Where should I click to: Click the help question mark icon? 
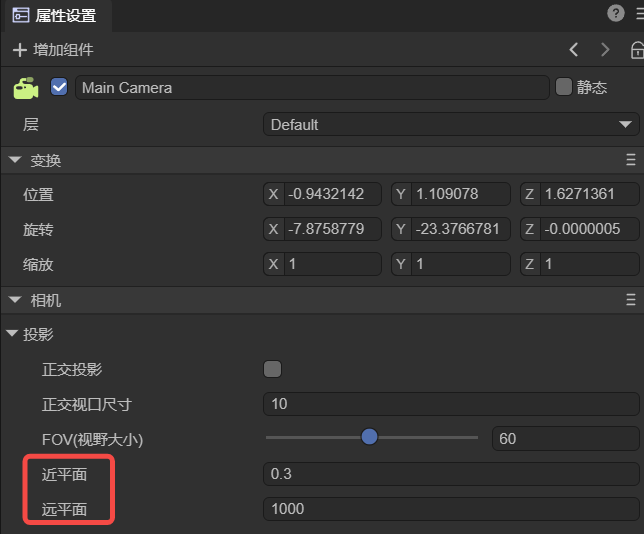[x=616, y=13]
